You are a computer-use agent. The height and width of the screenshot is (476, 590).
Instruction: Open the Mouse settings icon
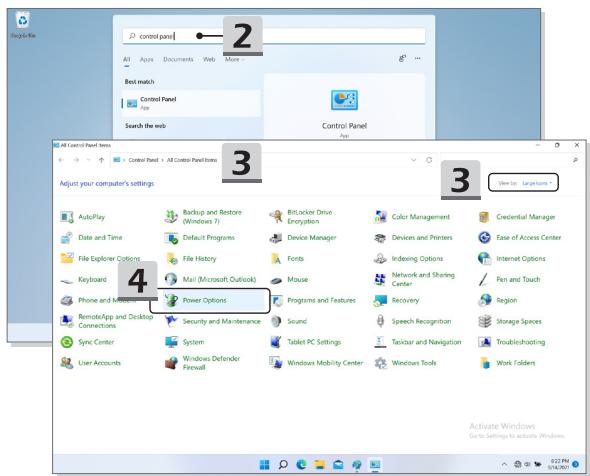pyautogui.click(x=276, y=280)
